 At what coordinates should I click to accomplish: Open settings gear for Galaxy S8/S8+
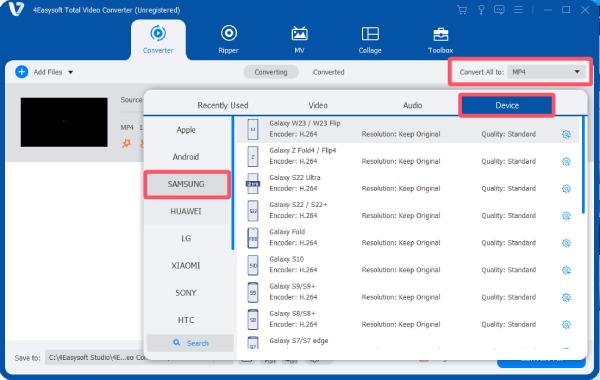tap(566, 325)
